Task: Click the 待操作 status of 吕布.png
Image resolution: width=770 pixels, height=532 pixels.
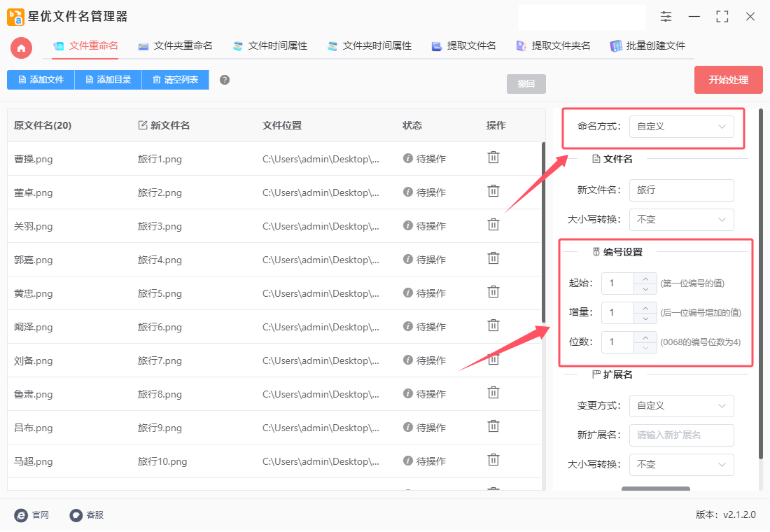Action: click(430, 428)
